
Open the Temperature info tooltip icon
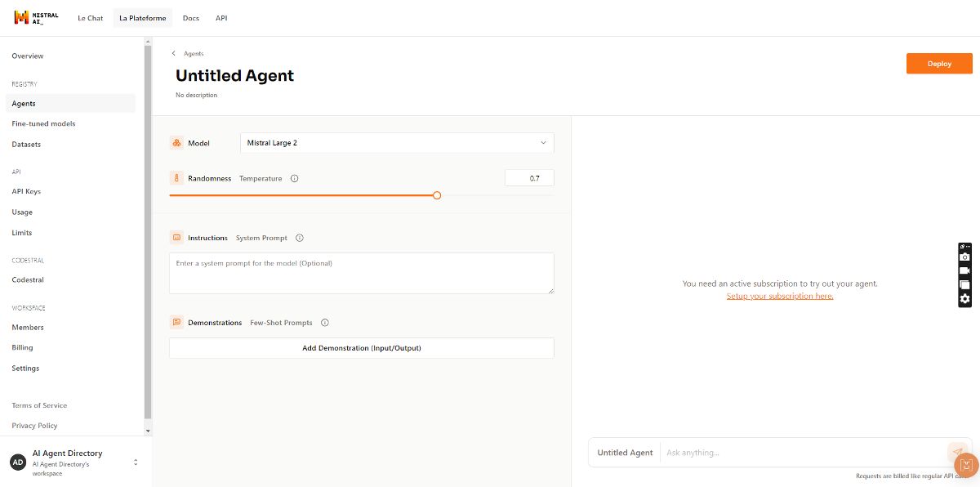294,177
